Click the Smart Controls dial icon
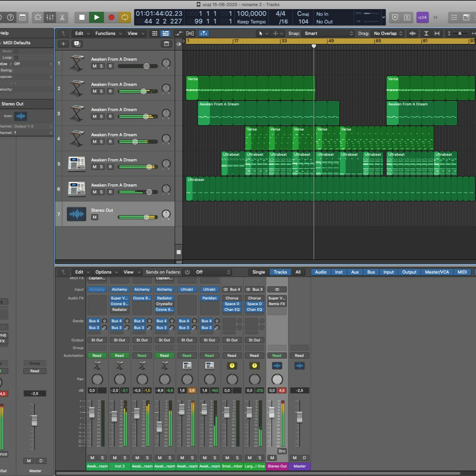 coord(38,17)
